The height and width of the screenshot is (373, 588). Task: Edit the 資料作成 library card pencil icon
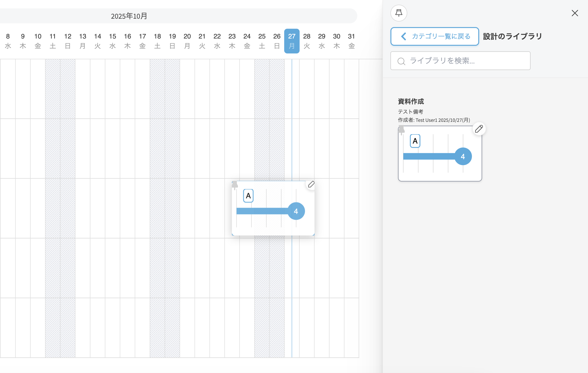(x=479, y=129)
